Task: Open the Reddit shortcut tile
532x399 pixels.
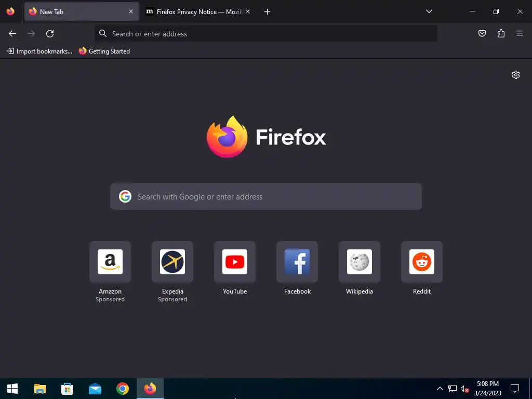Action: point(422,262)
